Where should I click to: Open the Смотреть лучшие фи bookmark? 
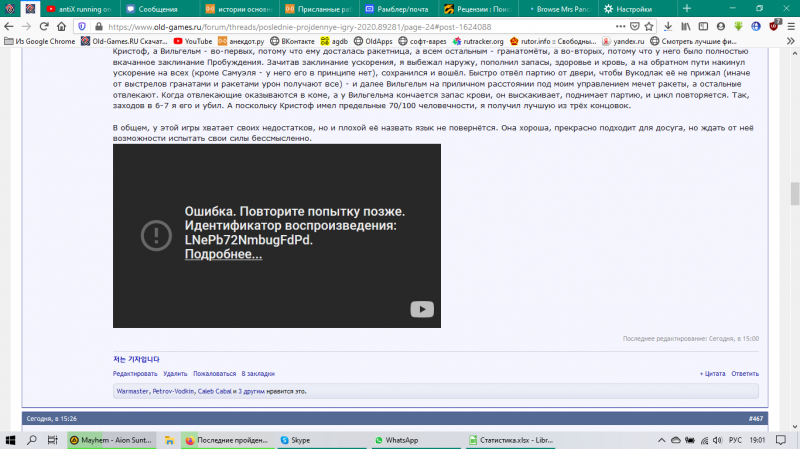pos(693,41)
